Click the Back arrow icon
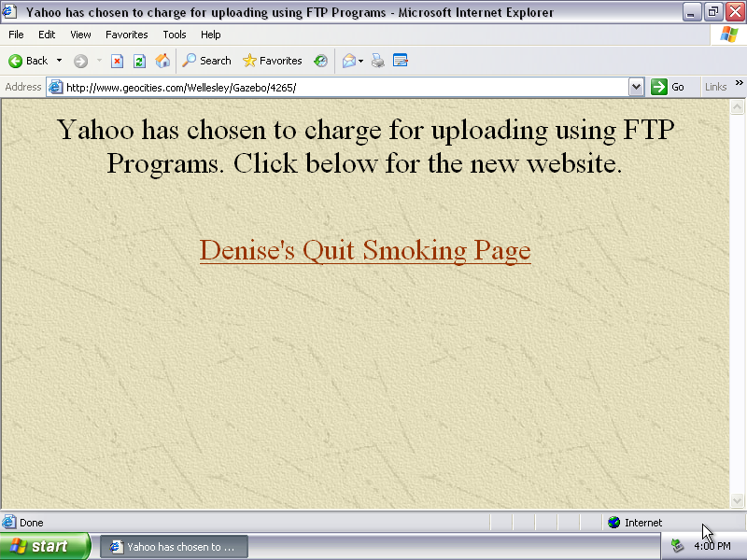Screen dimensions: 747x560 pyautogui.click(x=15, y=61)
